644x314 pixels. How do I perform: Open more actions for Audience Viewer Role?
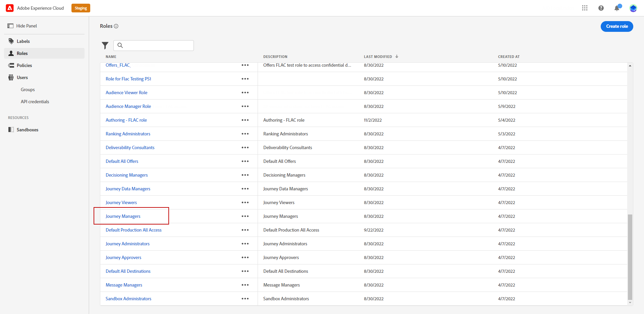tap(245, 92)
